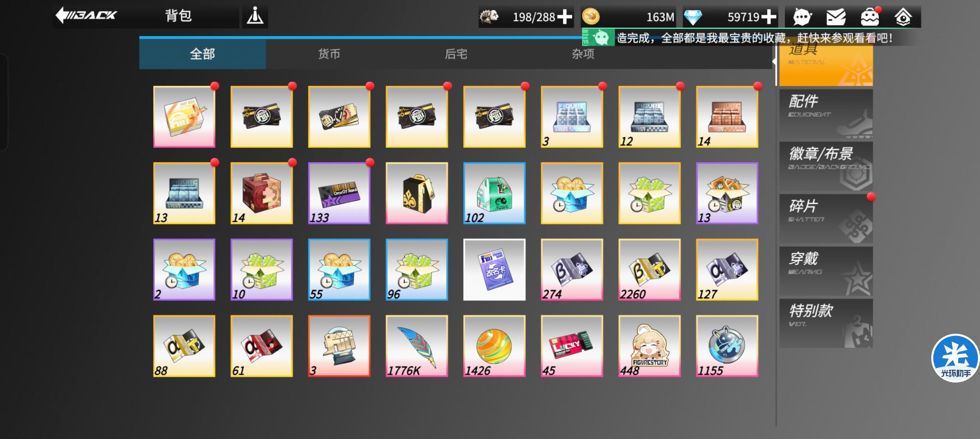
Task: Open the chat bubble icon
Action: click(802, 17)
